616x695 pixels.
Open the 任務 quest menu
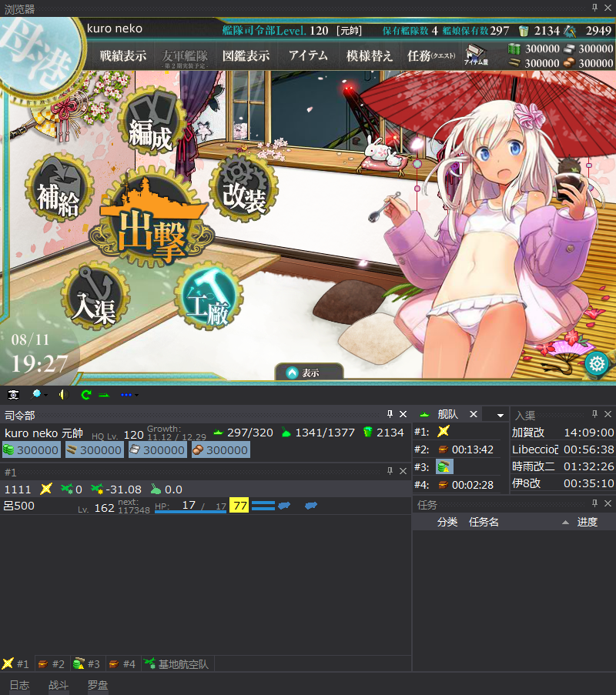pos(430,56)
